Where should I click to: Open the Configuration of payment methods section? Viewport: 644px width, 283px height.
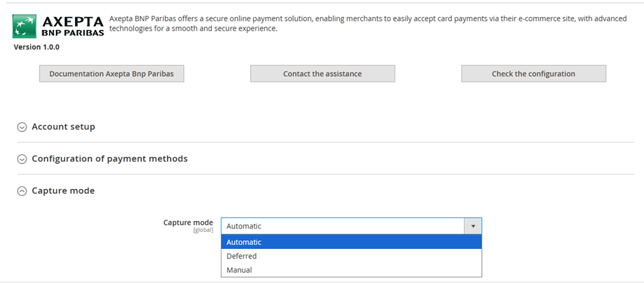pyautogui.click(x=110, y=159)
